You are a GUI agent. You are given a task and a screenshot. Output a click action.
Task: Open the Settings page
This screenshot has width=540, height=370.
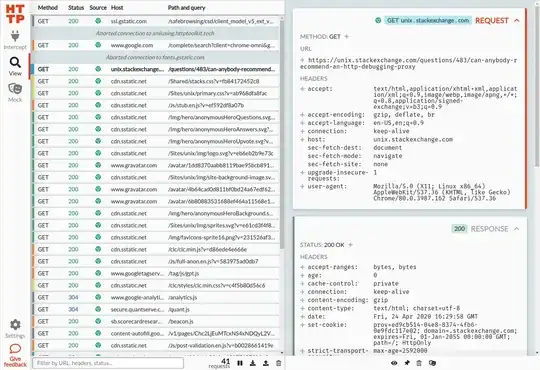tap(15, 329)
